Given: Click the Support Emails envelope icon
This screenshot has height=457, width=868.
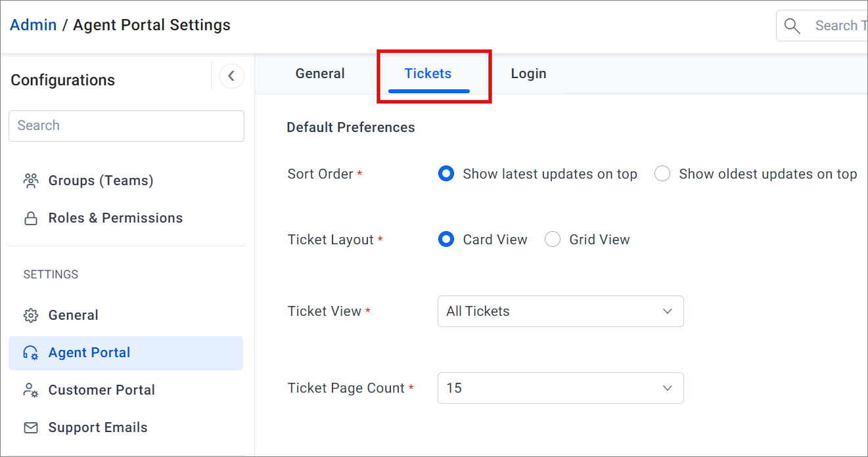Looking at the screenshot, I should point(31,427).
